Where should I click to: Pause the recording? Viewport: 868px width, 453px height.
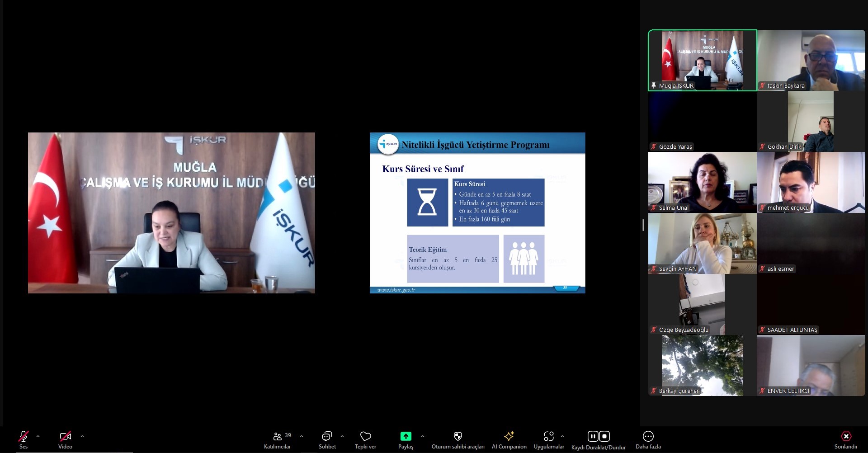593,436
